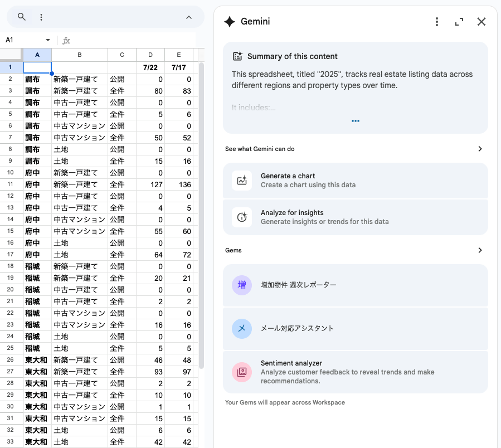
Task: Open the Name box dropdown arrow
Action: pyautogui.click(x=48, y=40)
